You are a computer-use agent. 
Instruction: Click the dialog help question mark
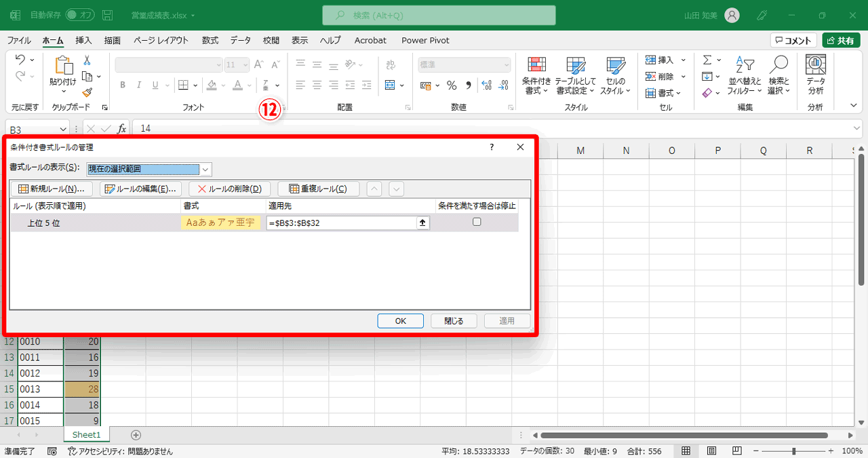pos(492,147)
